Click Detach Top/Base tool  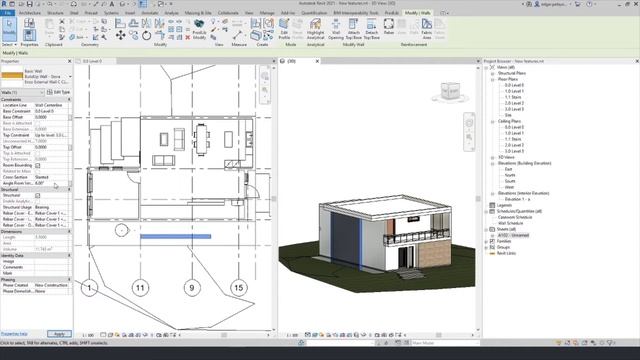click(371, 29)
